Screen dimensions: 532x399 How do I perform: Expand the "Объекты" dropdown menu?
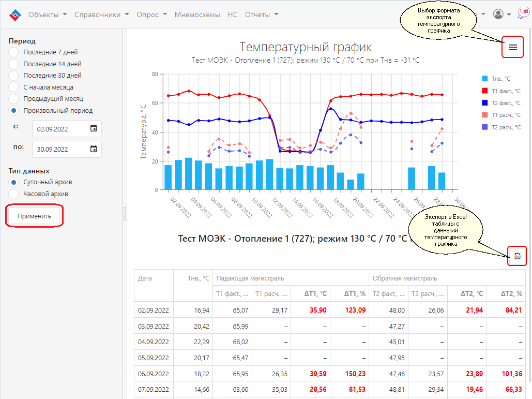(48, 14)
